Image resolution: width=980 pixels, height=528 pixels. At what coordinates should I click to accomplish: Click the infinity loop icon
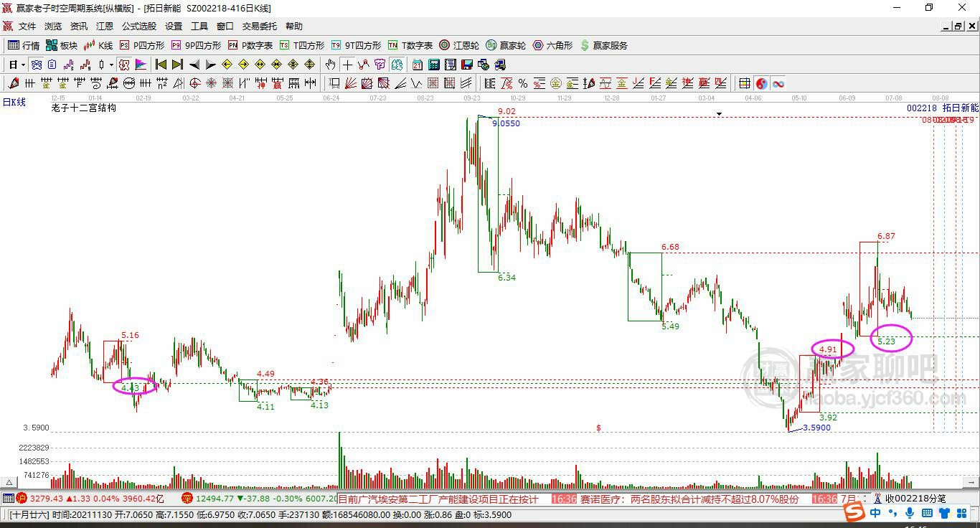click(x=778, y=83)
